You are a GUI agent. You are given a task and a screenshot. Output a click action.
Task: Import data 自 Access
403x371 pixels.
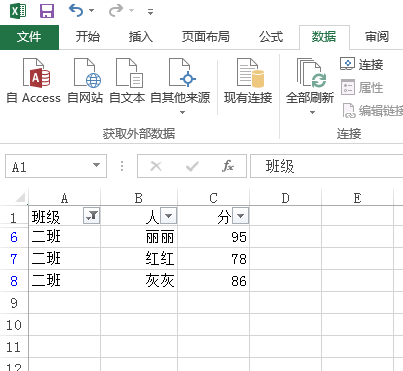pyautogui.click(x=34, y=81)
